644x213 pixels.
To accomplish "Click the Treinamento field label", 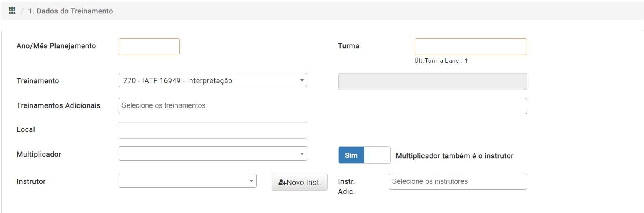I will pyautogui.click(x=38, y=81).
